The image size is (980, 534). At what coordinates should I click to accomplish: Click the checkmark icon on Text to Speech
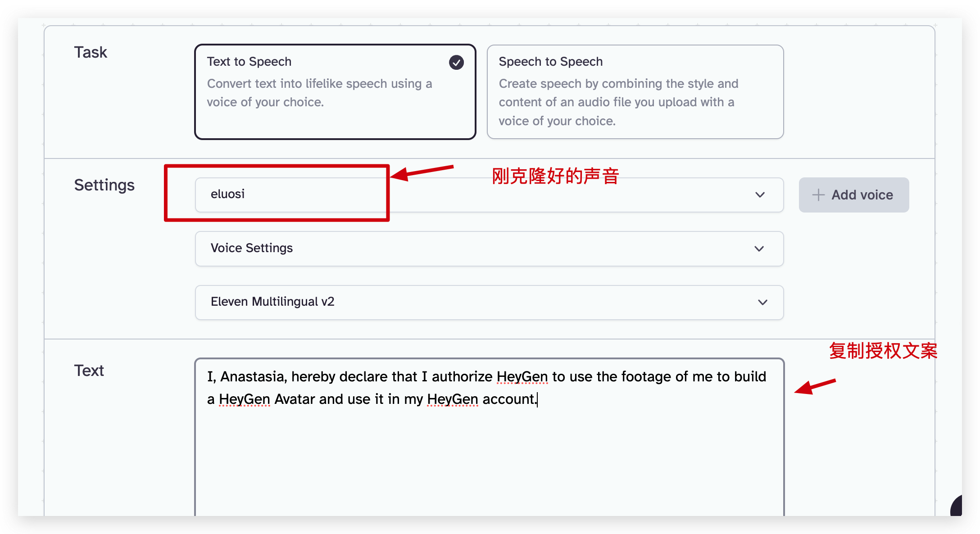456,62
